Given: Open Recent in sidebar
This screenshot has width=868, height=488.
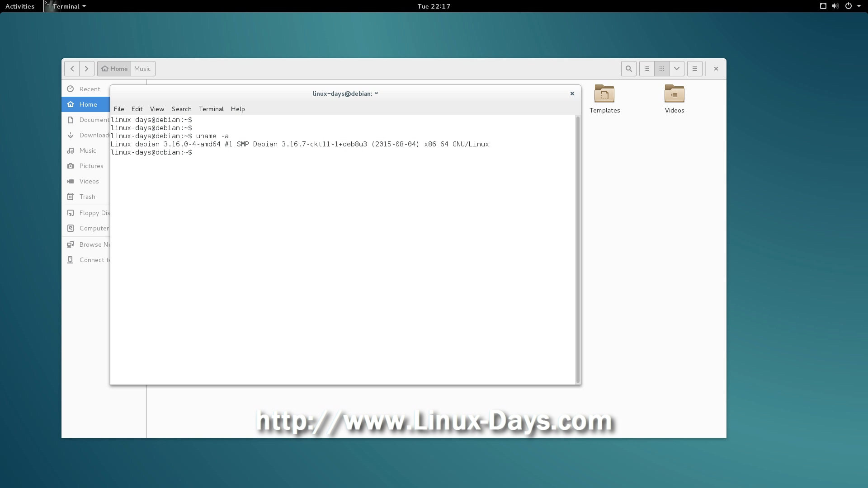Looking at the screenshot, I should (86, 89).
